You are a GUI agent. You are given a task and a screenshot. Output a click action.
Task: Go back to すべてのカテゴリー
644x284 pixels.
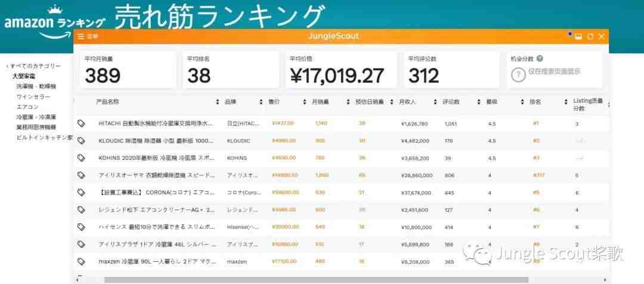(x=34, y=66)
